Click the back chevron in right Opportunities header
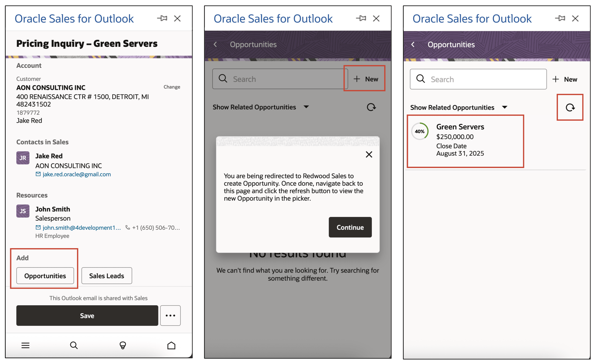The height and width of the screenshot is (364, 595). point(413,44)
